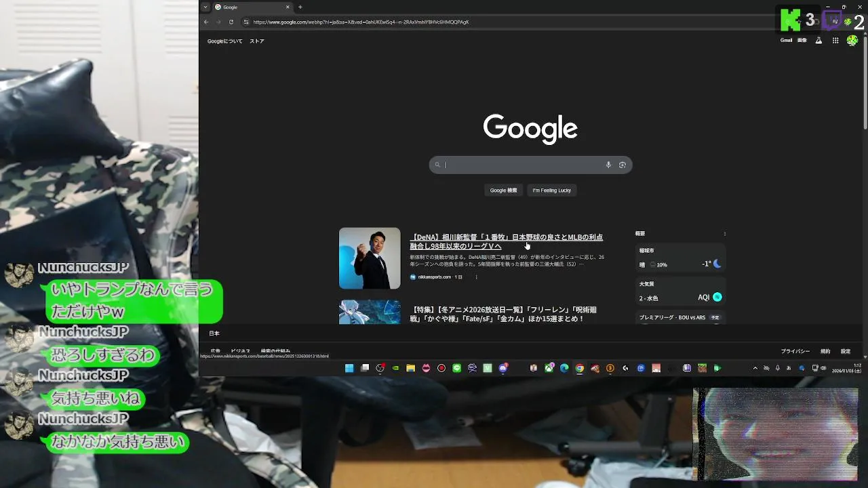Open the Windows Start menu
The height and width of the screenshot is (488, 868).
coord(349,368)
